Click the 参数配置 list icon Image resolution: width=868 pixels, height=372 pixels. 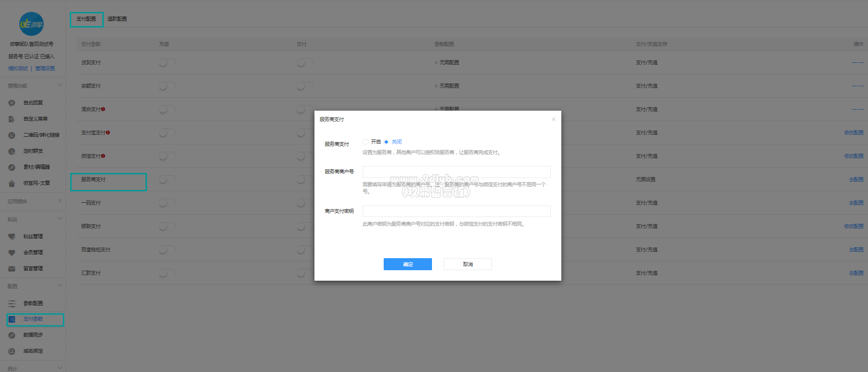[x=12, y=304]
